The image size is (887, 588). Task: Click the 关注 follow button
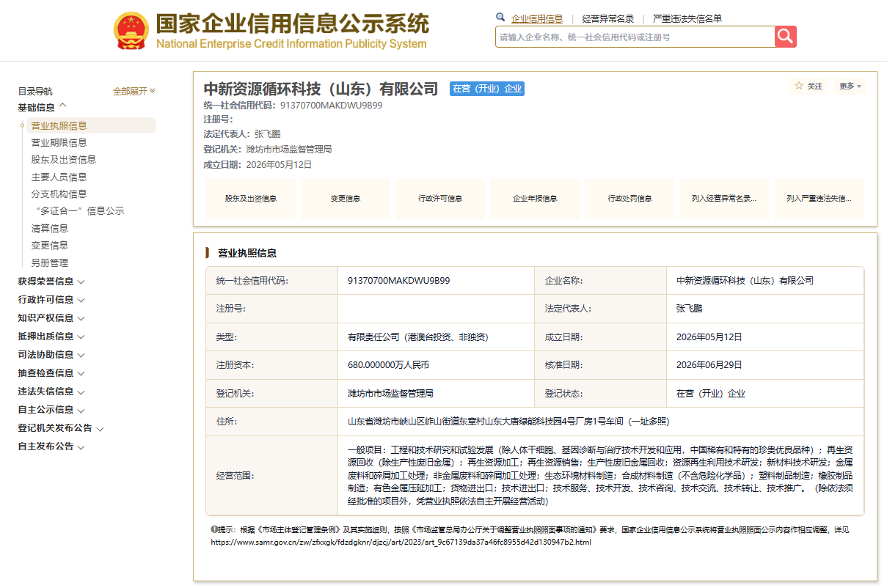click(x=809, y=86)
